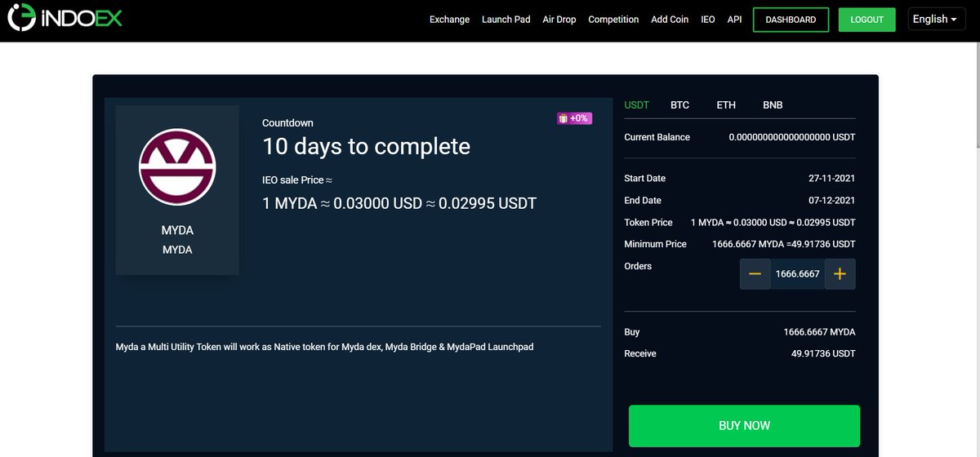Click the gift bonus +0% badge
This screenshot has height=457, width=980.
(574, 118)
